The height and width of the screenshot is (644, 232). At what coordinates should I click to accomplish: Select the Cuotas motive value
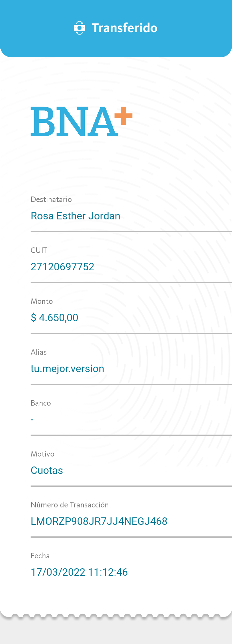(x=47, y=470)
